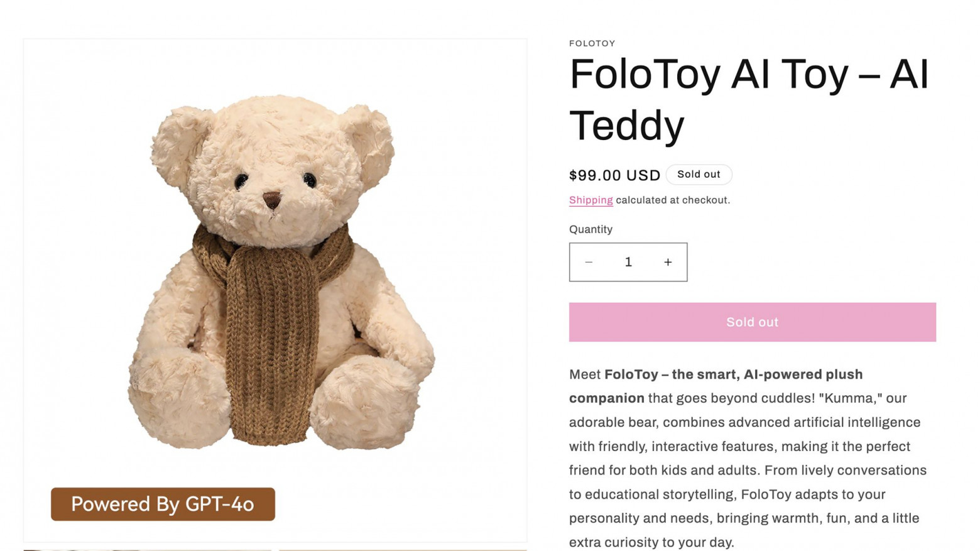Viewport: 980px width, 551px height.
Task: Click the Powered By GPT-4o badge
Action: click(x=163, y=504)
